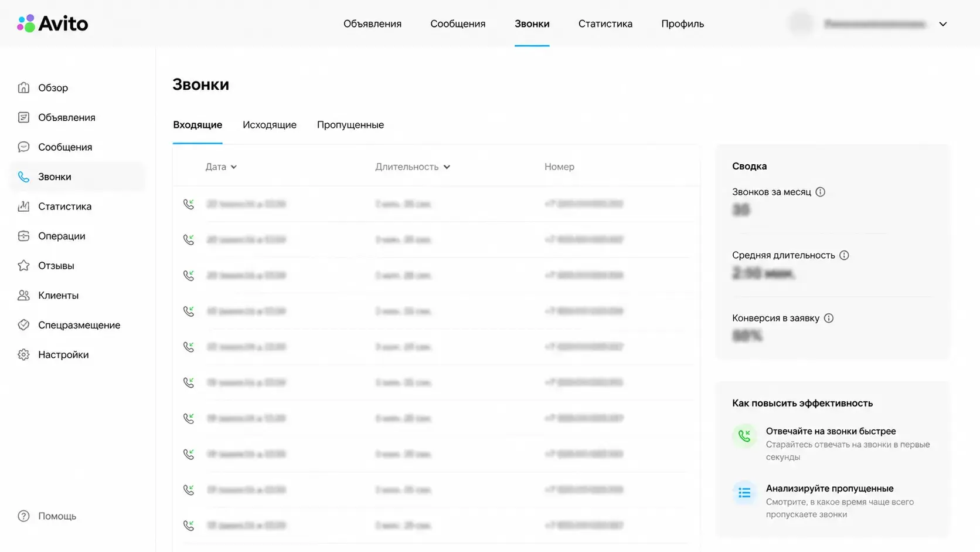Viewport: 980px width, 552px height.
Task: Click info icon next to Средняя длительность
Action: 844,255
